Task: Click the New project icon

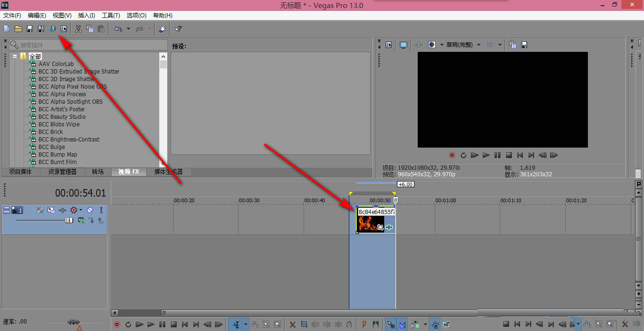Action: [x=7, y=29]
